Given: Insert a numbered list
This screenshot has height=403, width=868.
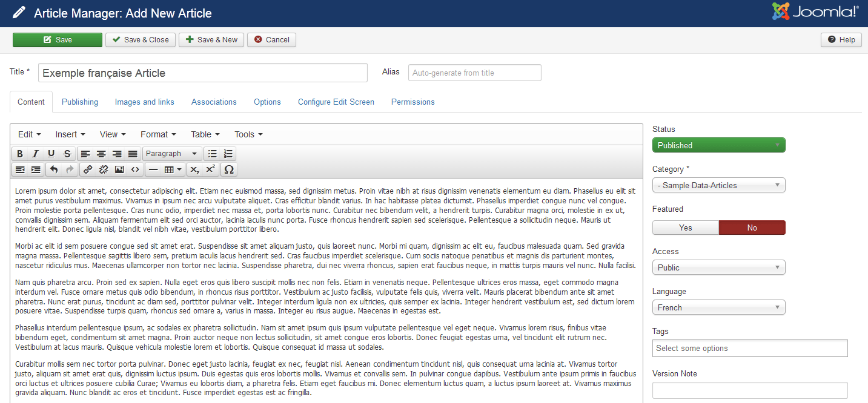Looking at the screenshot, I should [228, 154].
